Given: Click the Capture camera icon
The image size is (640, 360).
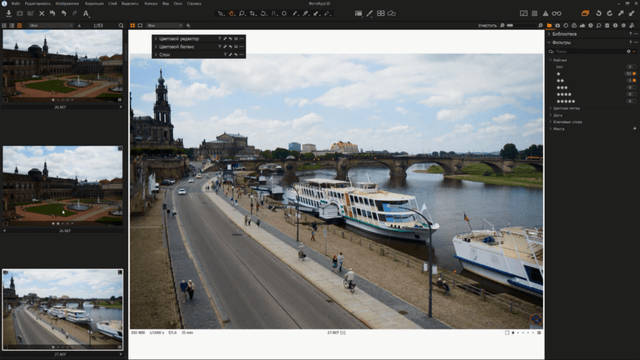Looking at the screenshot, I should pyautogui.click(x=20, y=13).
